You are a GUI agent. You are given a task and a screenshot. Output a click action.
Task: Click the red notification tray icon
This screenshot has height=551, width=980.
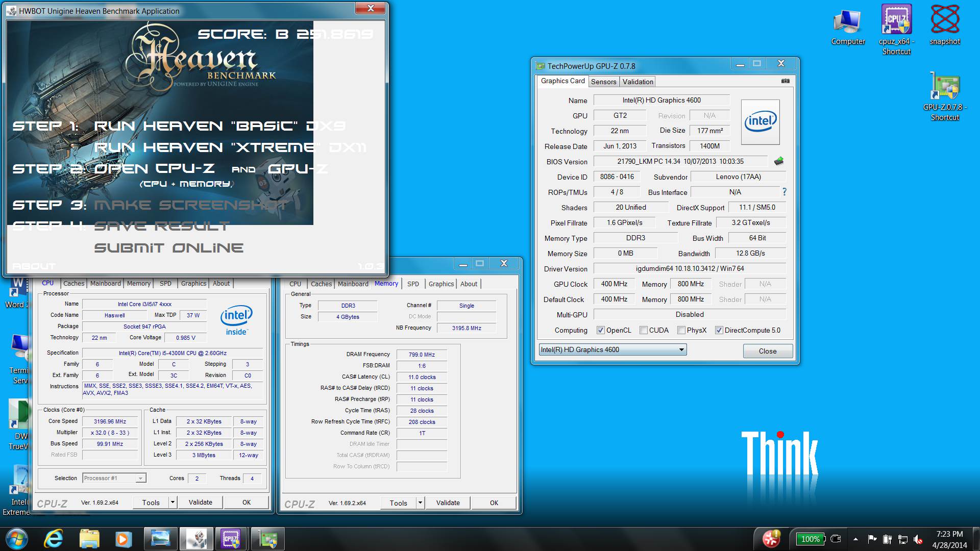(x=771, y=539)
